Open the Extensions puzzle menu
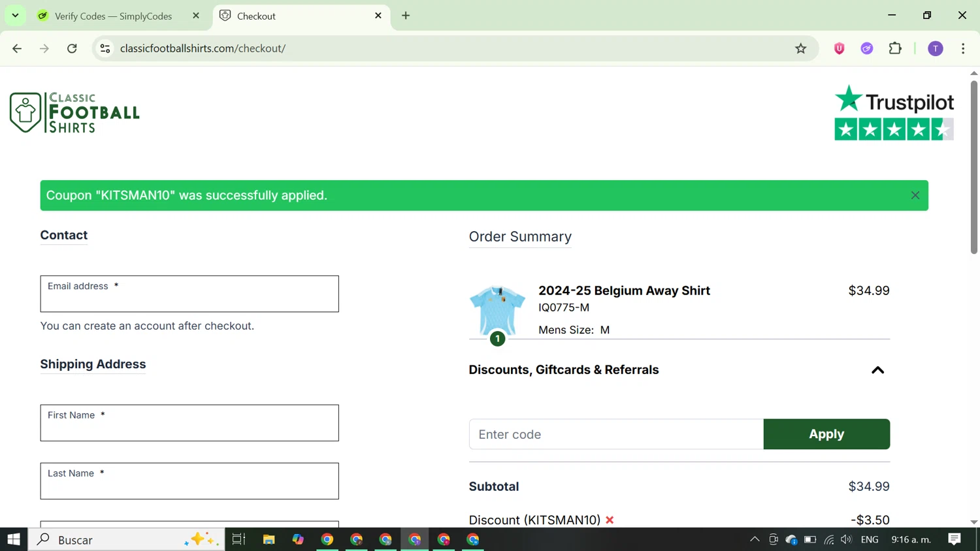The width and height of the screenshot is (980, 551). coord(895,48)
